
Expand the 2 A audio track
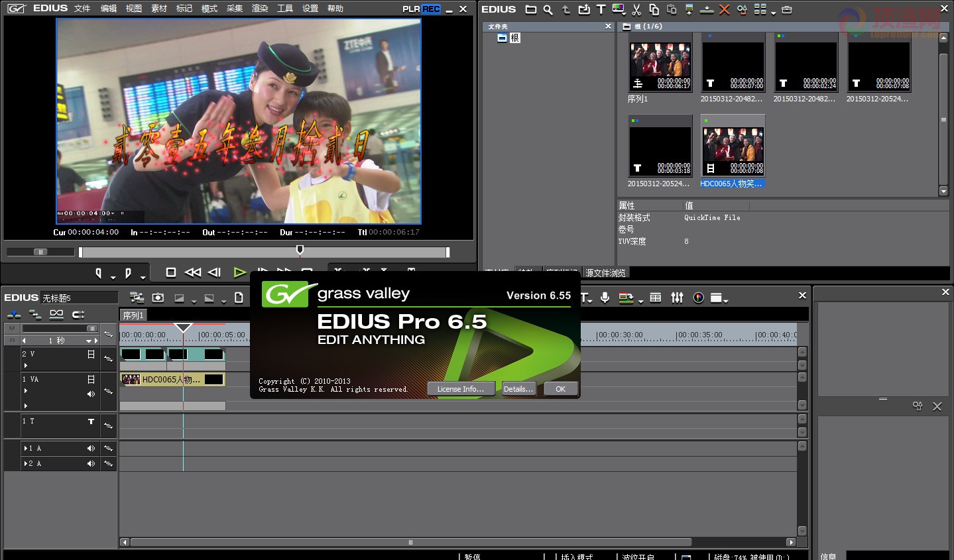(25, 464)
